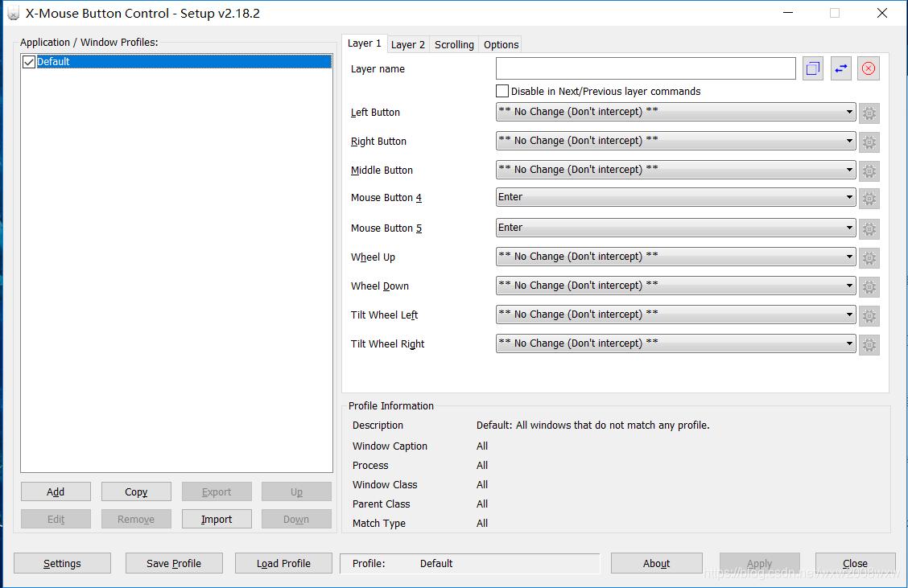Image resolution: width=908 pixels, height=588 pixels.
Task: Open the Mouse Button 4 dropdown
Action: pos(676,197)
